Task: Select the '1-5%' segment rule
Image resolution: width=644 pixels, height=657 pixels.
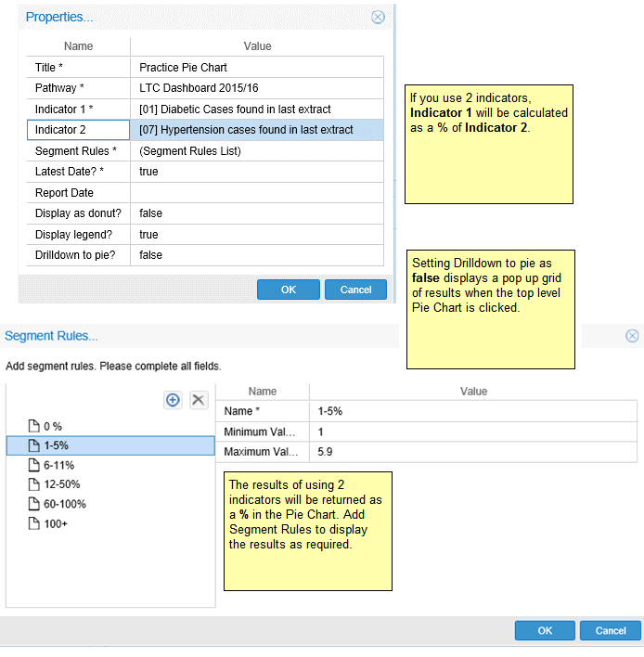Action: pos(55,445)
